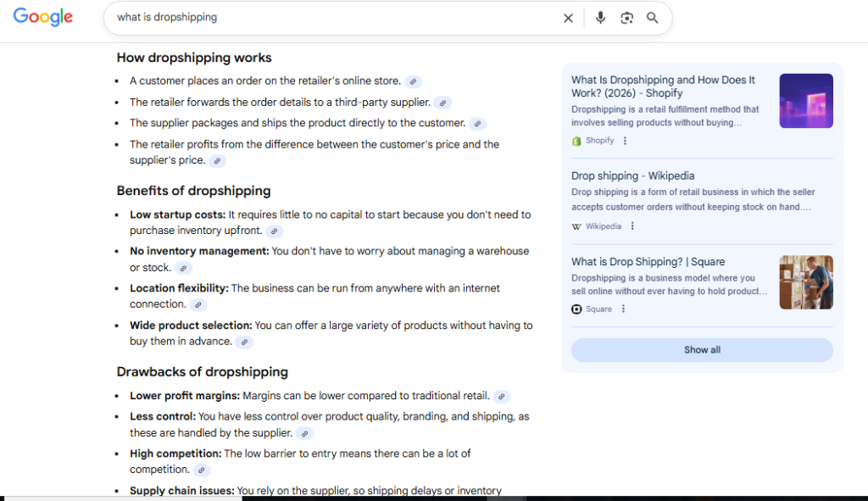Open more options for Wikipedia result

(632, 226)
